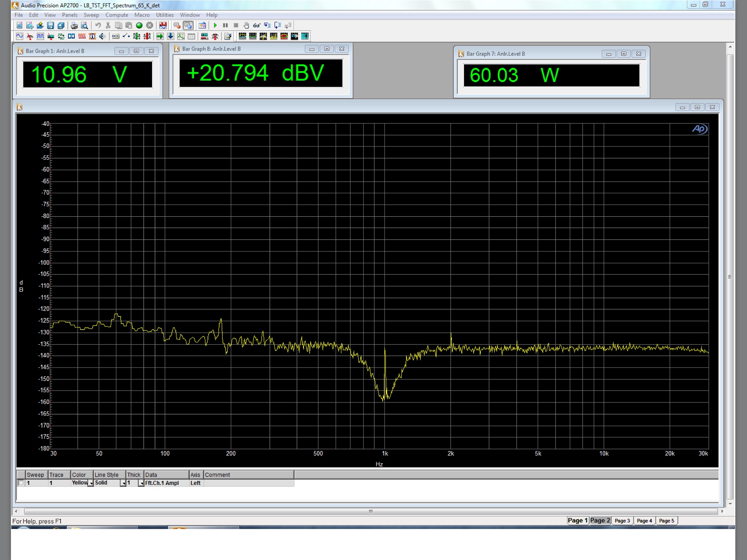Viewport: 747px width, 560px height.
Task: Click the headphone/speaker monitor icon
Action: pos(102,36)
